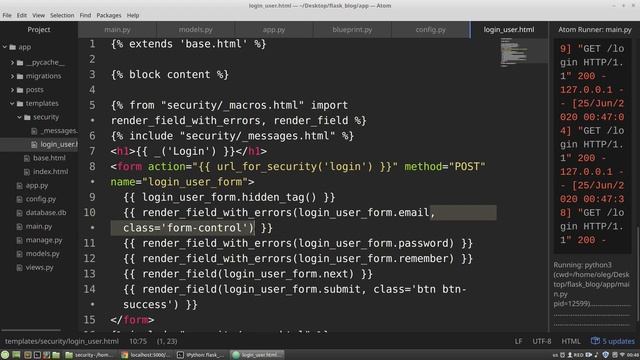Open the Find menu
Screen dimensions: 640x360
(x=85, y=15)
